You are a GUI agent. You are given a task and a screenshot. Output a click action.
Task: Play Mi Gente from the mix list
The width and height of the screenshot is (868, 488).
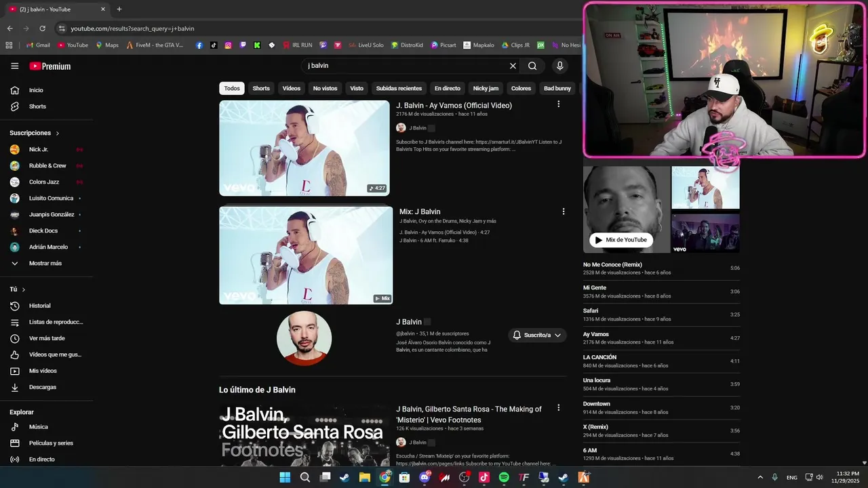[x=661, y=291]
